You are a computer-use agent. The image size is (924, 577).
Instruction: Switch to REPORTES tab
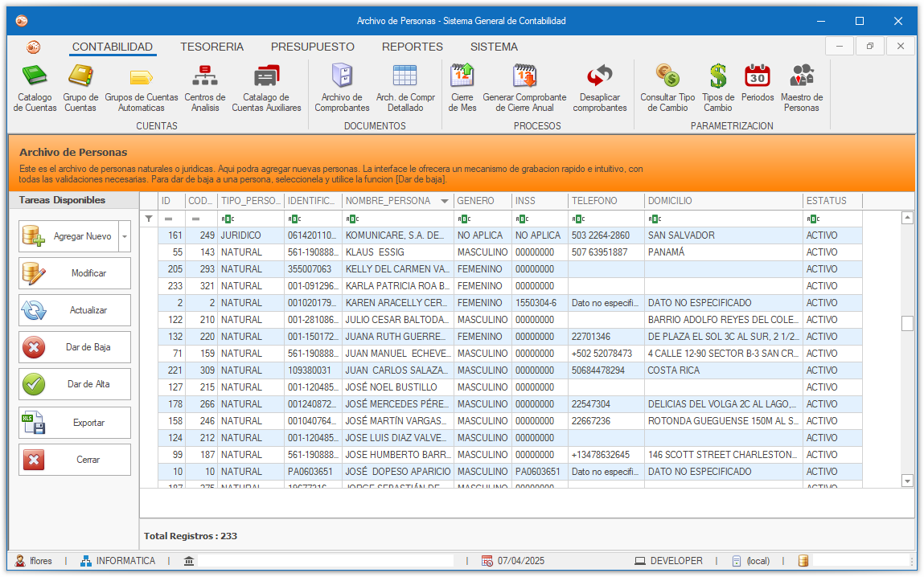413,47
